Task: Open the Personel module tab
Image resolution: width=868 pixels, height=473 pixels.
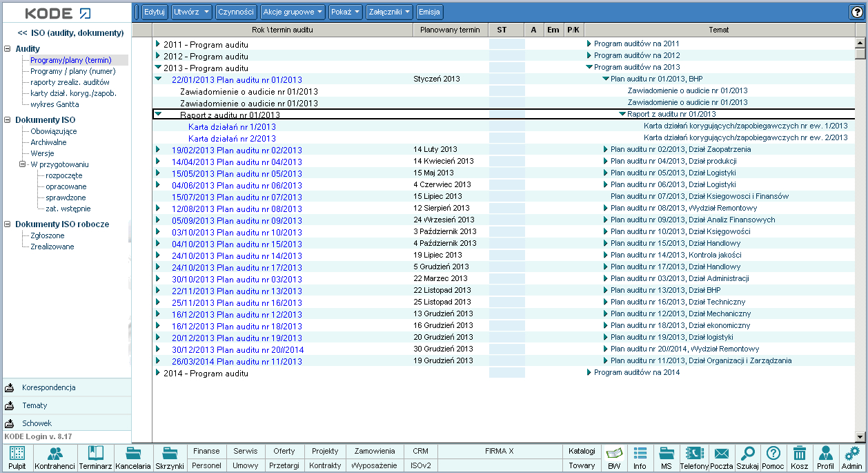Action: 206,465
